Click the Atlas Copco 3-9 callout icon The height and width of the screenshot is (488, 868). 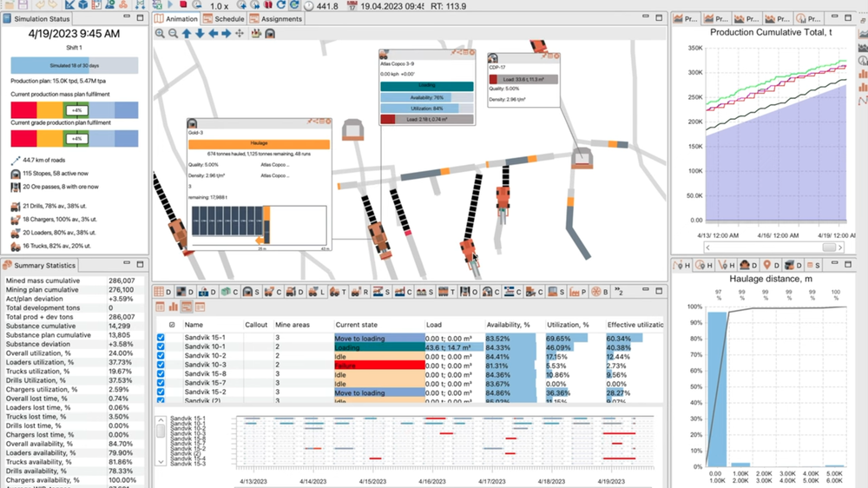384,55
